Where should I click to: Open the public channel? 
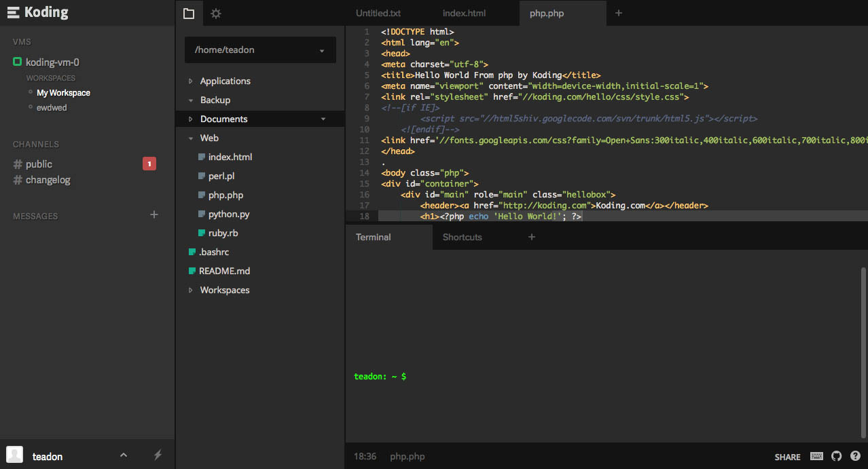point(39,164)
